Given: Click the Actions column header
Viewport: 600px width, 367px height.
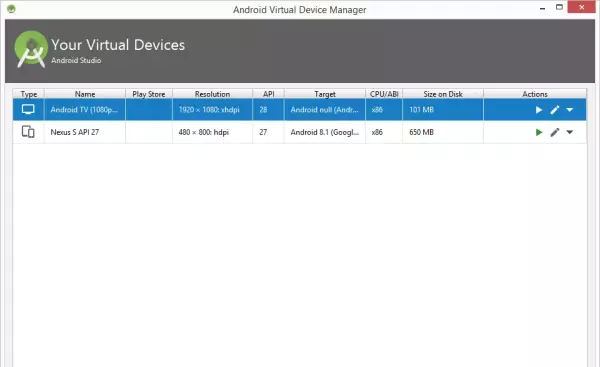Looking at the screenshot, I should click(x=535, y=94).
